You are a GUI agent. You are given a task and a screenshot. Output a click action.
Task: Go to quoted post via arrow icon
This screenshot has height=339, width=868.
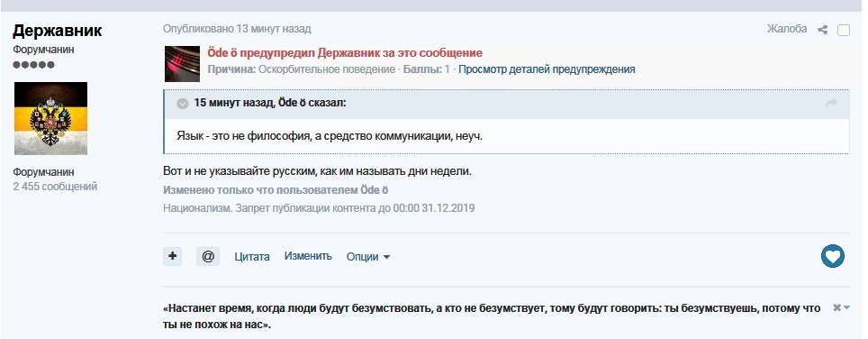point(831,103)
